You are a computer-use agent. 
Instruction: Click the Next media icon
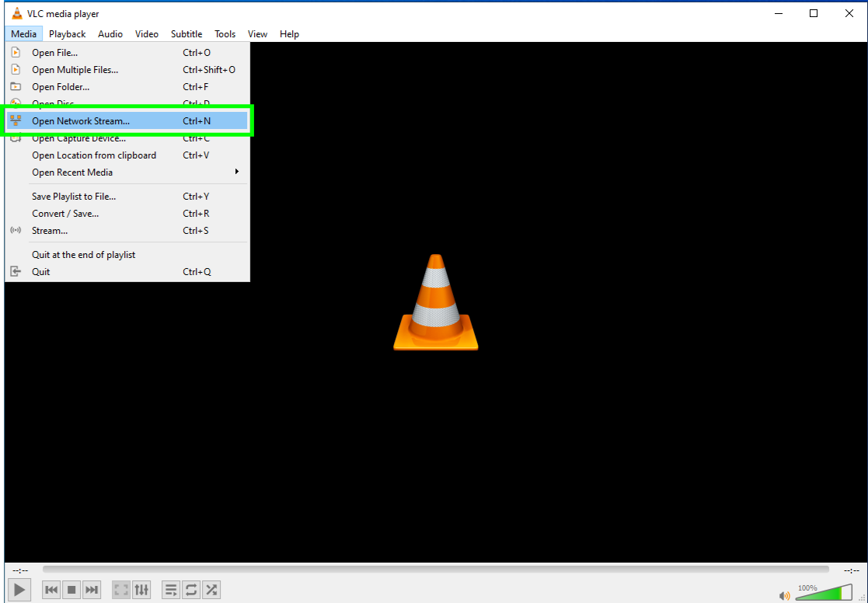pos(91,589)
